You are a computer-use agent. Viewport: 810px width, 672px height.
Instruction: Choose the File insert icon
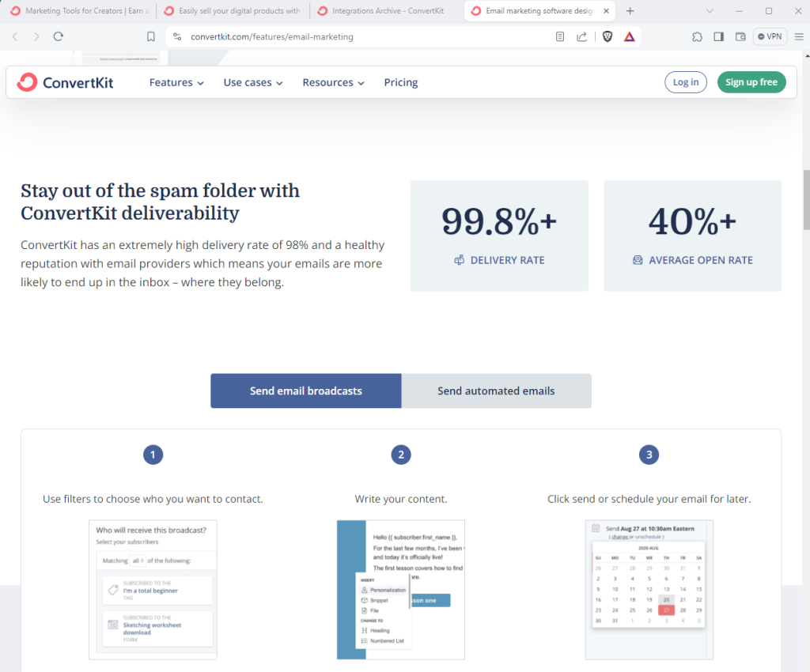pos(364,610)
